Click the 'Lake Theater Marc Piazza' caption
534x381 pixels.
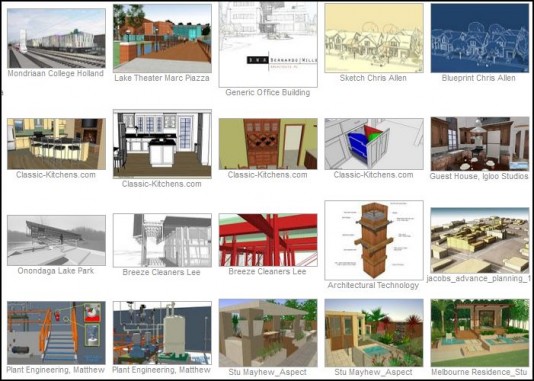pyautogui.click(x=162, y=78)
